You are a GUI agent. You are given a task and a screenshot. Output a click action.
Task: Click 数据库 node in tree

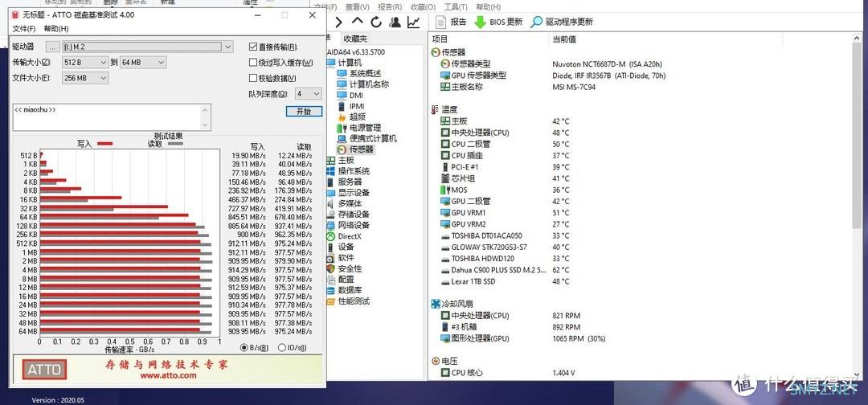344,290
